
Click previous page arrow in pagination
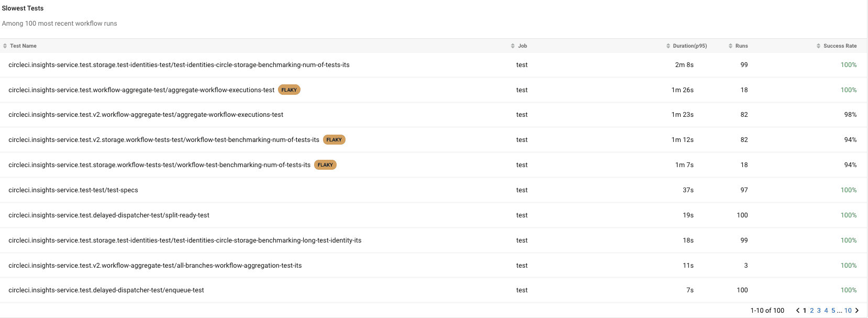coord(798,311)
